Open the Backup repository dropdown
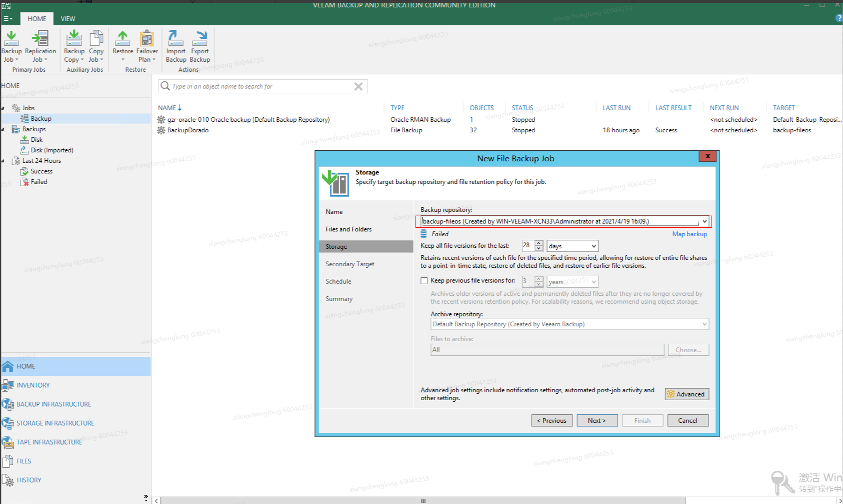843x504 pixels. pyautogui.click(x=704, y=221)
